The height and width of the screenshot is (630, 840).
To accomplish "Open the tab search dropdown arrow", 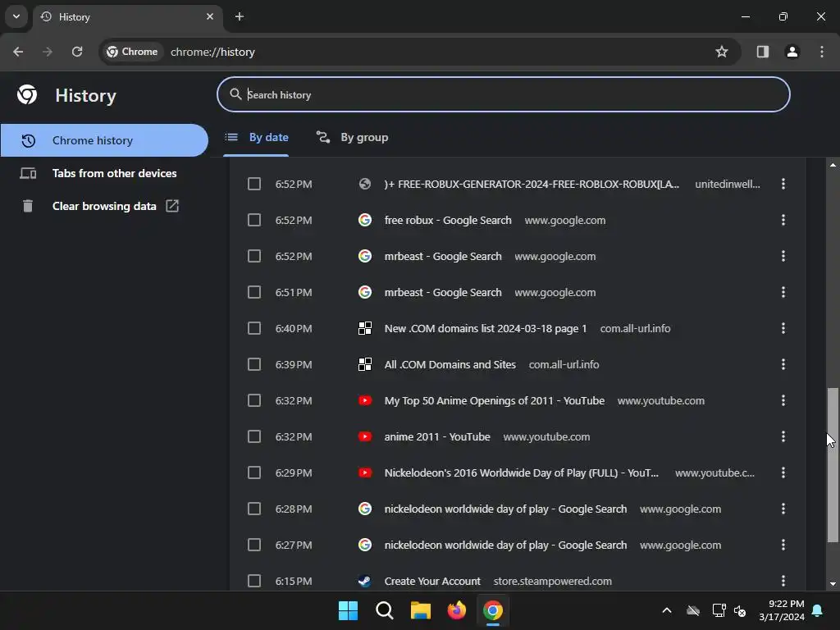I will click(x=16, y=16).
